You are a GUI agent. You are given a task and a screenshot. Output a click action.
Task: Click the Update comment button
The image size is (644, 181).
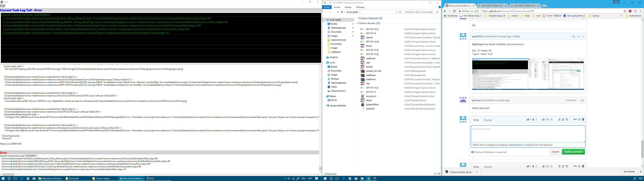573,152
